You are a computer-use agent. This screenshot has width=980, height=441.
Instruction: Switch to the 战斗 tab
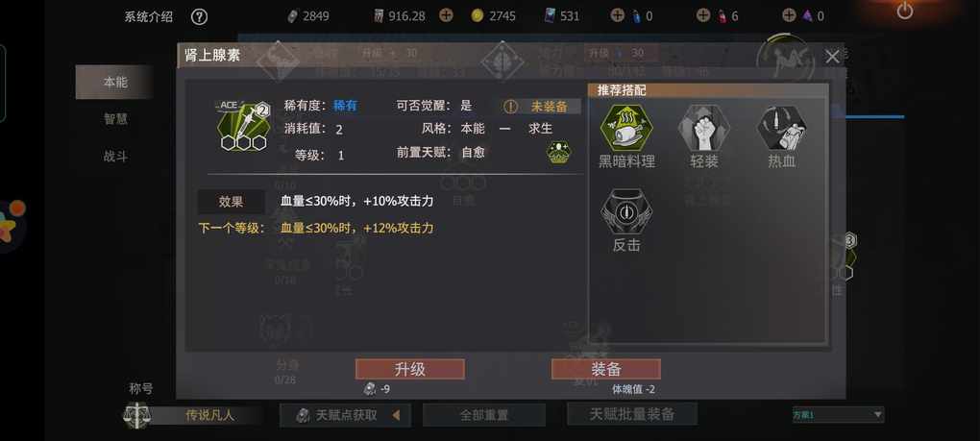[x=115, y=157]
